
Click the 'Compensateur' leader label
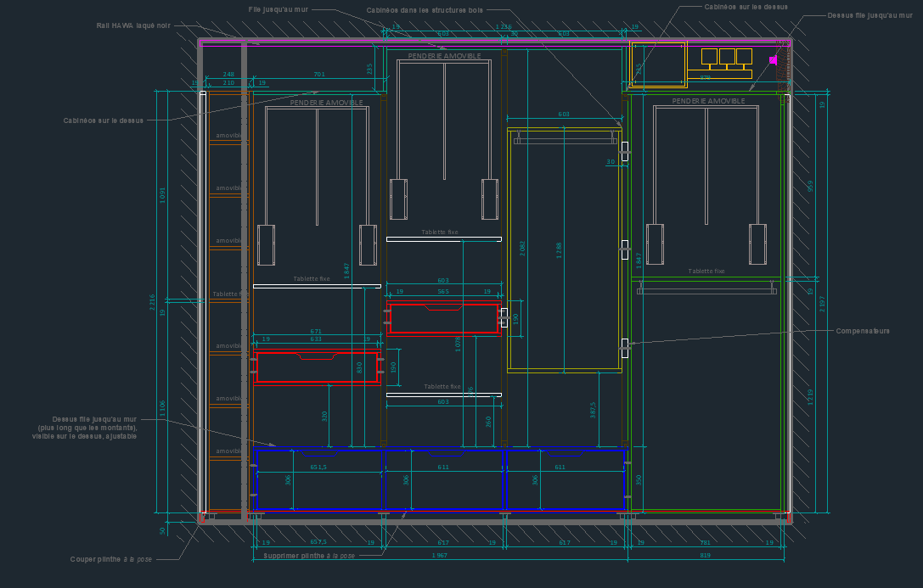[x=863, y=331]
